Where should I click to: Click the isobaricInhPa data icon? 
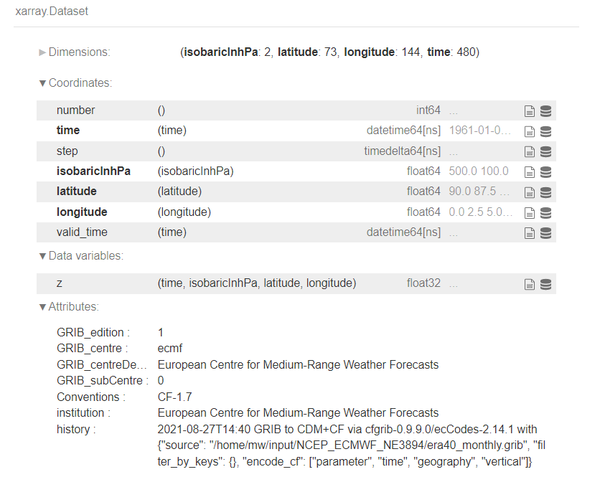pos(546,172)
